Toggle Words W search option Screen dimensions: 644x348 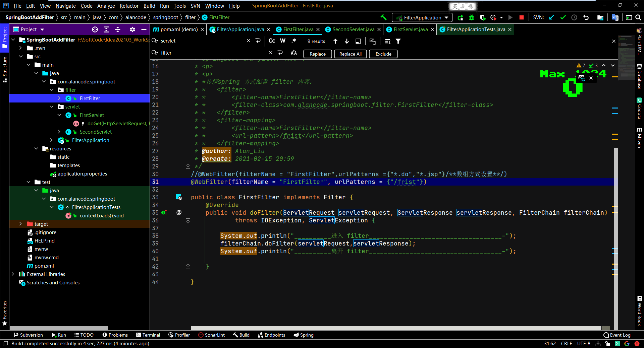[x=283, y=41]
